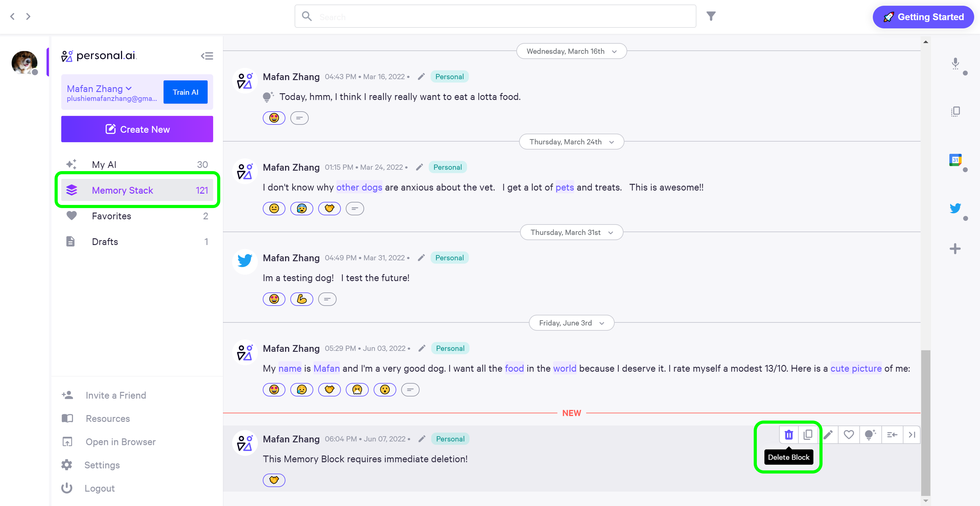Viewport: 980px width, 506px height.
Task: Click inside the Search field
Action: (494, 17)
